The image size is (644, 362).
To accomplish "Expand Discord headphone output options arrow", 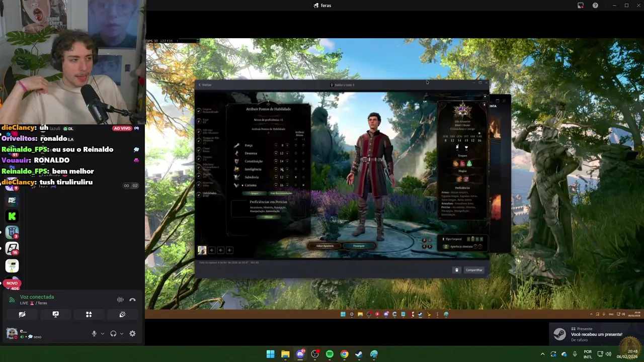I will 121,333.
